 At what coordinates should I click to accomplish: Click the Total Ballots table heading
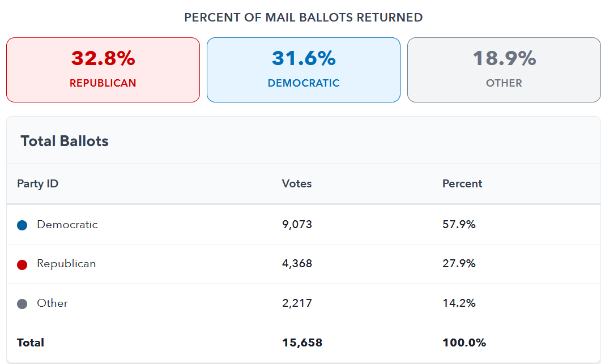[x=65, y=141]
